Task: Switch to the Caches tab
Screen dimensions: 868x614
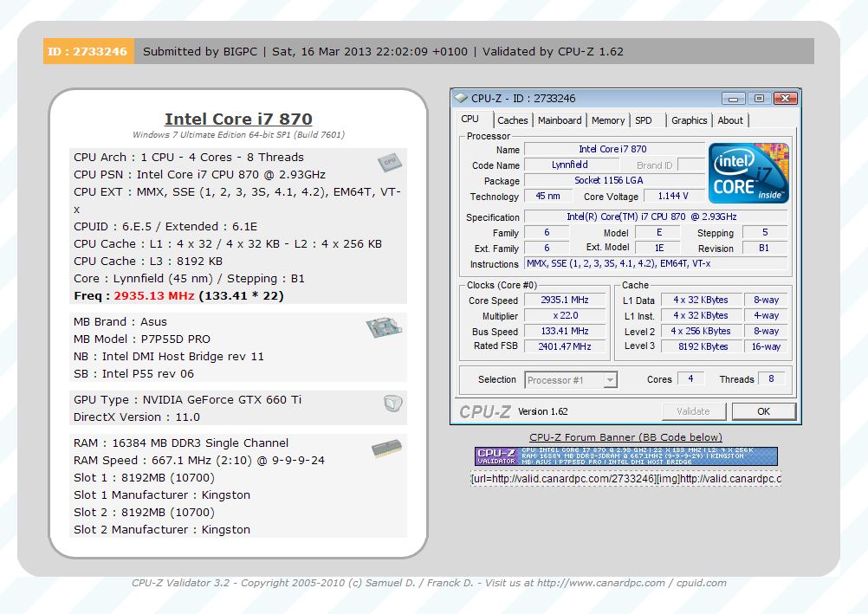Action: tap(513, 120)
